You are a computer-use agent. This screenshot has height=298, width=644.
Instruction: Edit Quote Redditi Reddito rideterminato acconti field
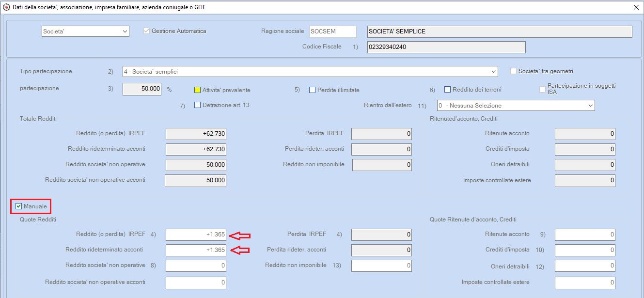(196, 250)
